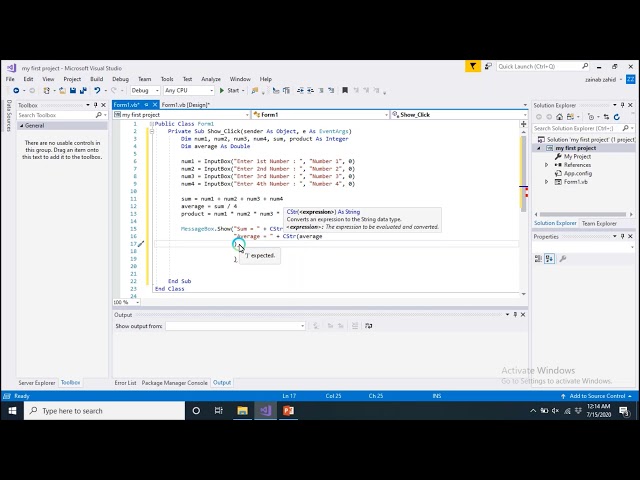Save the current file with Save icon
Viewport: 640px width, 480px height.
pos(73,90)
